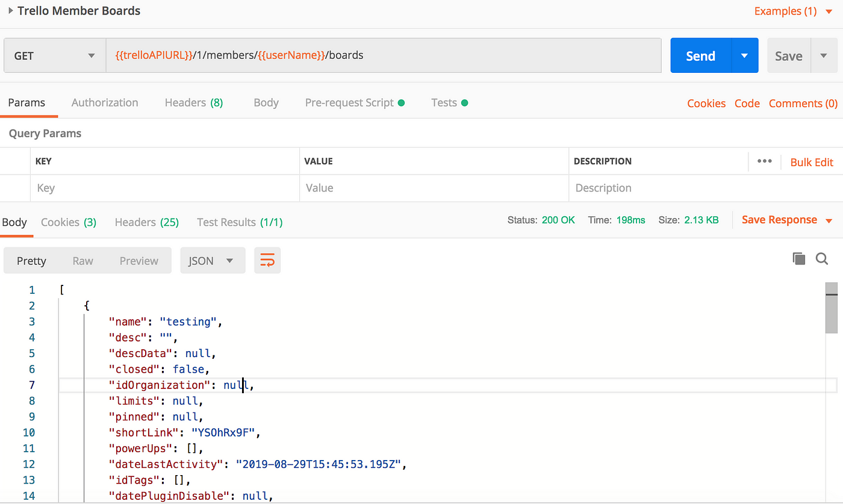
Task: Click the response body vertical scrollbar thumb
Action: (832, 308)
